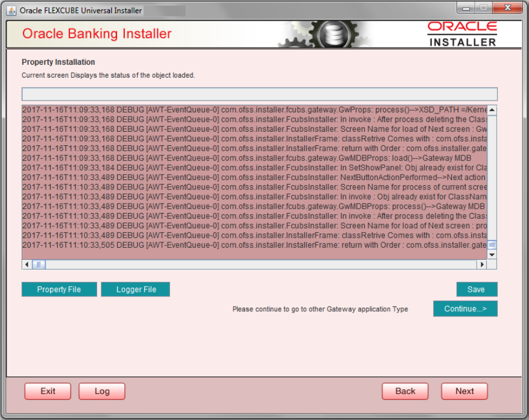Screen dimensions: 529x420
Task: Click the horizontal scrollbar left arrow
Action: [25, 265]
